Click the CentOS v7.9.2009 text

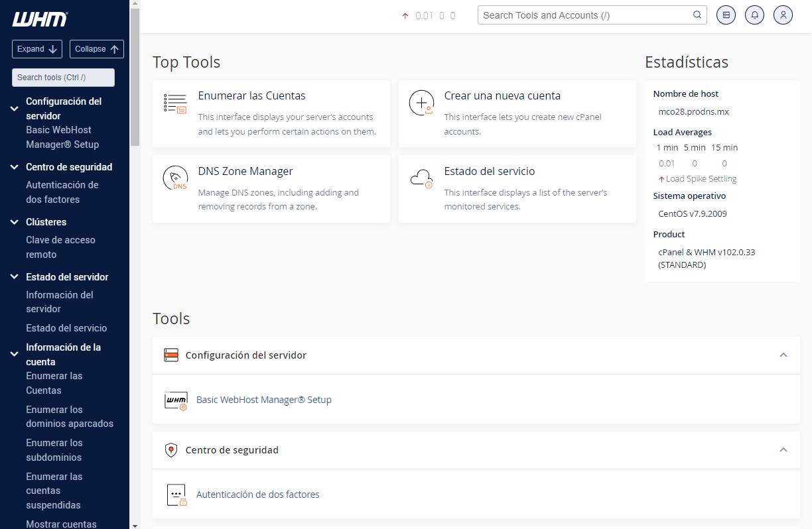(693, 214)
